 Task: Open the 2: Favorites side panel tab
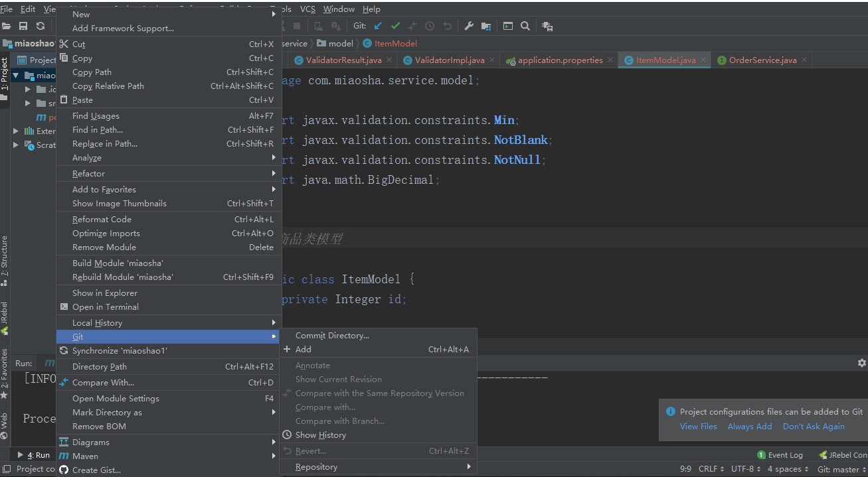coord(5,373)
